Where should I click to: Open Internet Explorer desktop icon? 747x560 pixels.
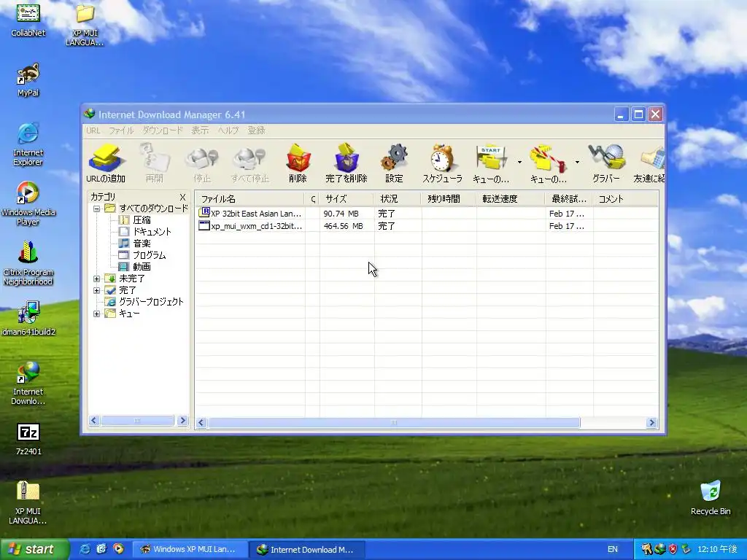(28, 144)
